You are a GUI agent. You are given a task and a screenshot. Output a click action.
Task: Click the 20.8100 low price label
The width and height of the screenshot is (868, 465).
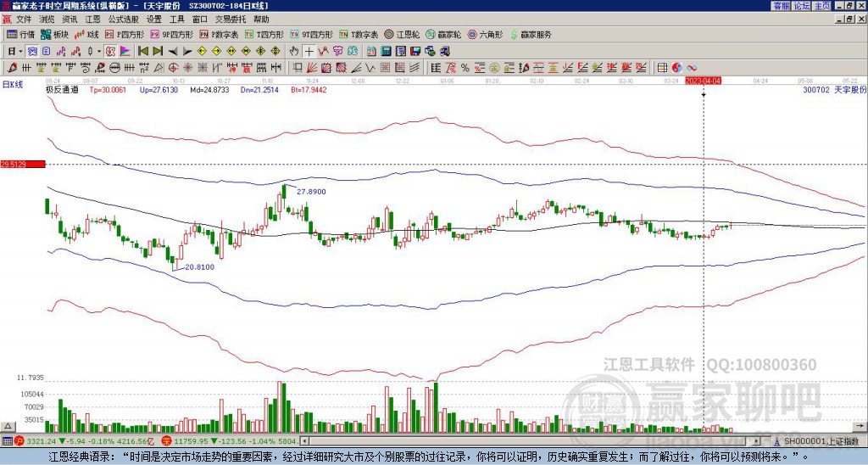click(199, 267)
